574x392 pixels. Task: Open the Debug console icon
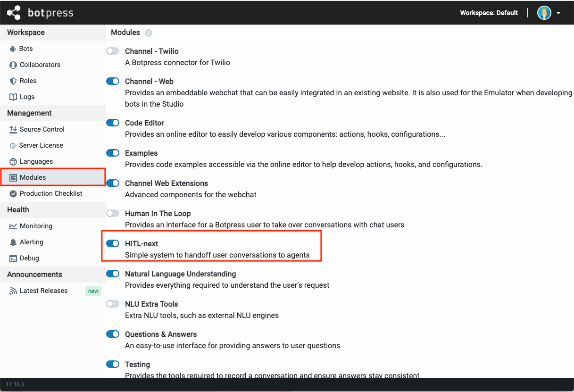tap(13, 258)
